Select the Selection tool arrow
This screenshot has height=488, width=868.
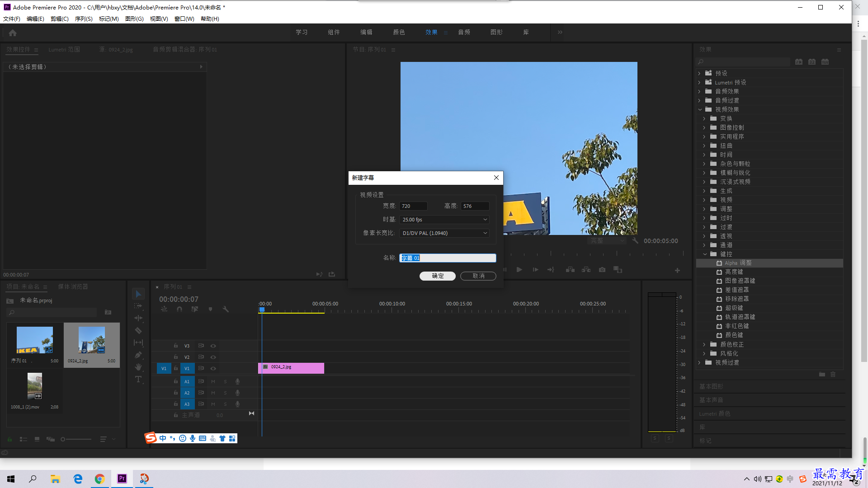coord(138,294)
